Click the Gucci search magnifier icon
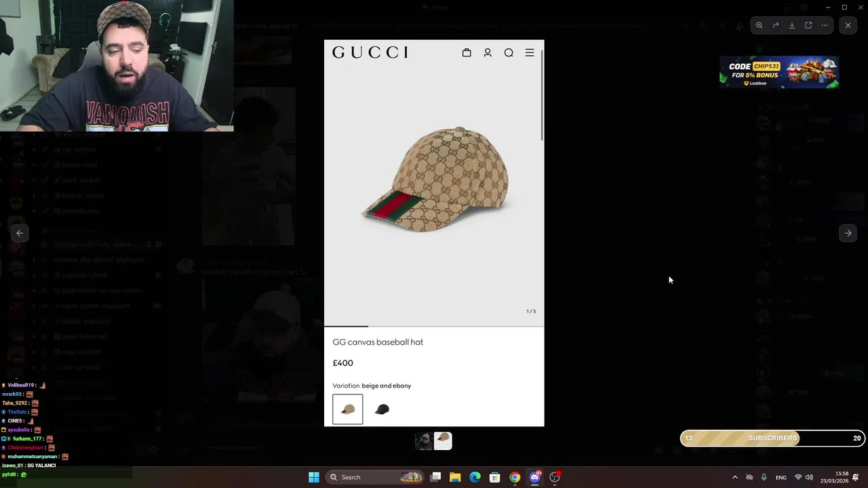 click(x=509, y=52)
